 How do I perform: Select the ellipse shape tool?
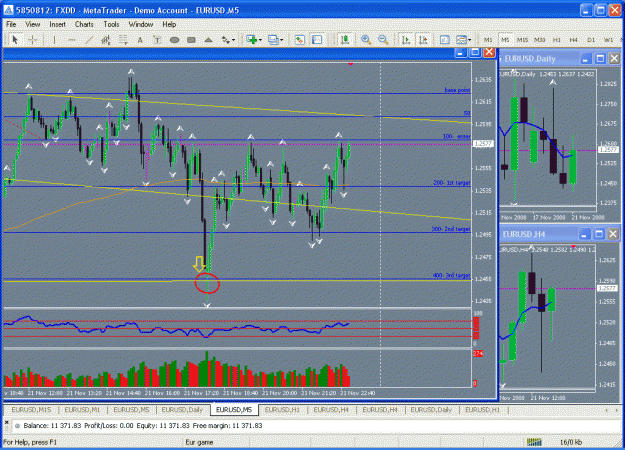coord(174,39)
